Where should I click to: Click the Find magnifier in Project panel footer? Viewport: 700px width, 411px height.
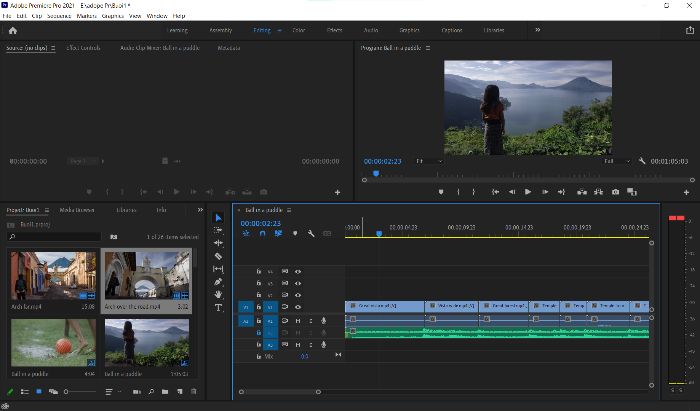pyautogui.click(x=151, y=391)
